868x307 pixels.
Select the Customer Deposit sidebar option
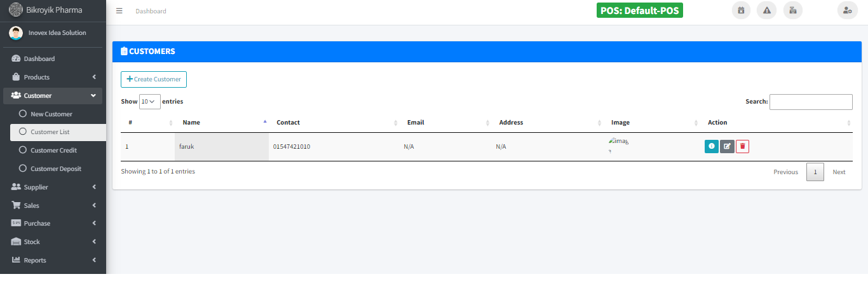click(55, 169)
